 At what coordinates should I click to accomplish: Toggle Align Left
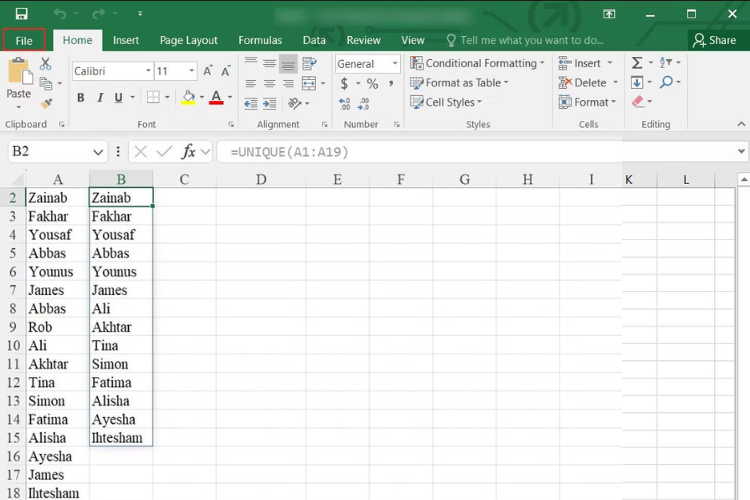[251, 84]
